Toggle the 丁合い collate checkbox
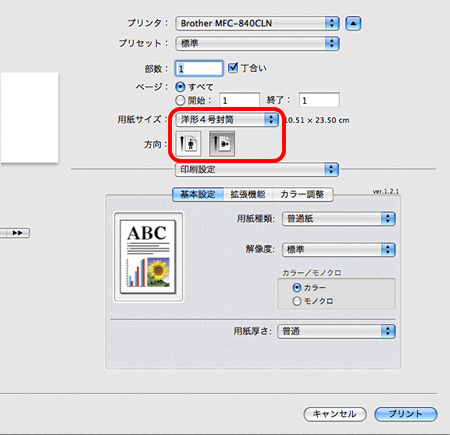The image size is (450, 435). 233,68
